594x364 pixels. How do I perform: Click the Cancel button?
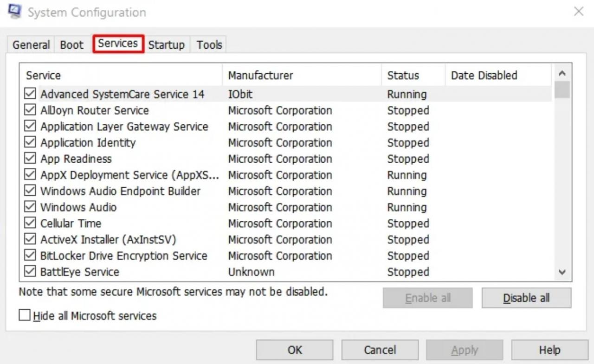click(x=380, y=350)
